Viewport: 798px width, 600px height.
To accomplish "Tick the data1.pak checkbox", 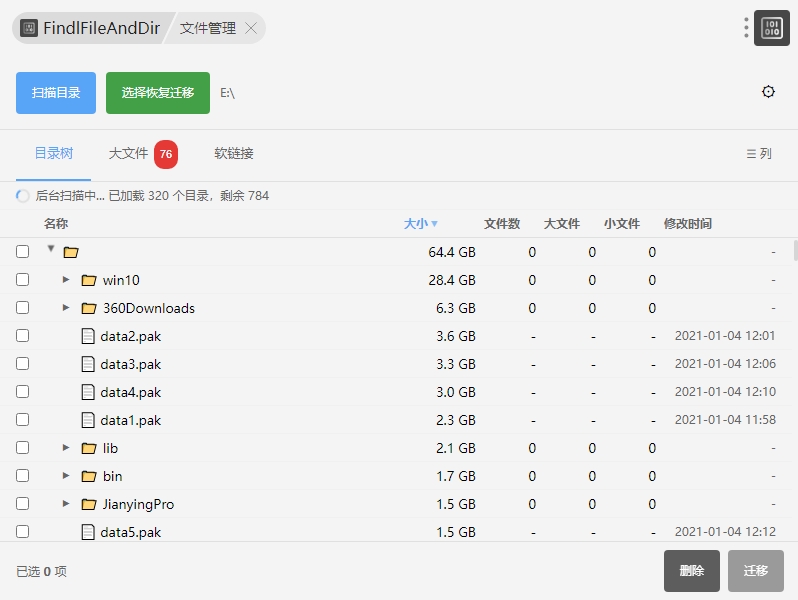I will tap(22, 419).
